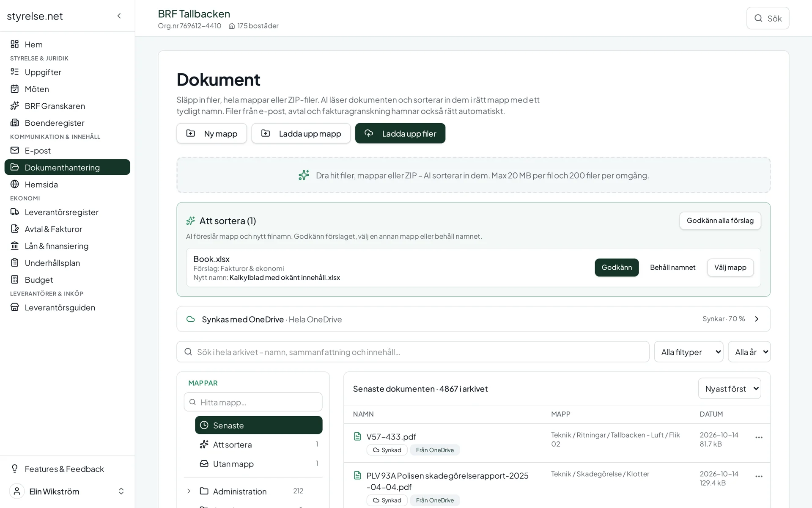Viewport: 812px width, 508px height.
Task: Click the Boenderegister building icon
Action: [x=15, y=123]
